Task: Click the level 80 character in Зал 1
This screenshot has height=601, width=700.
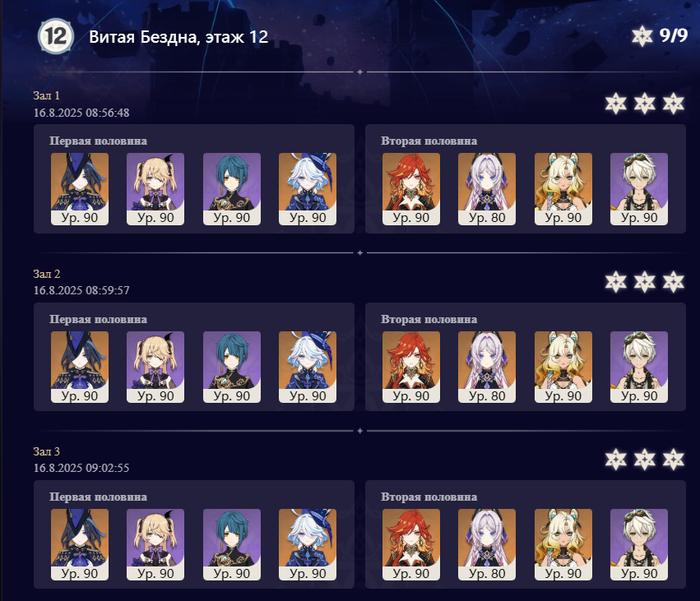Action: [487, 189]
